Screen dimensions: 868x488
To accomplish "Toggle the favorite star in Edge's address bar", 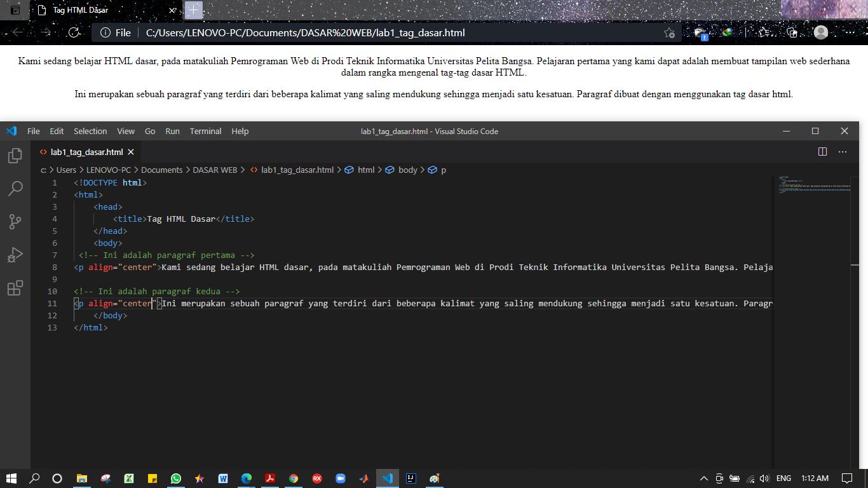I will click(x=669, y=32).
